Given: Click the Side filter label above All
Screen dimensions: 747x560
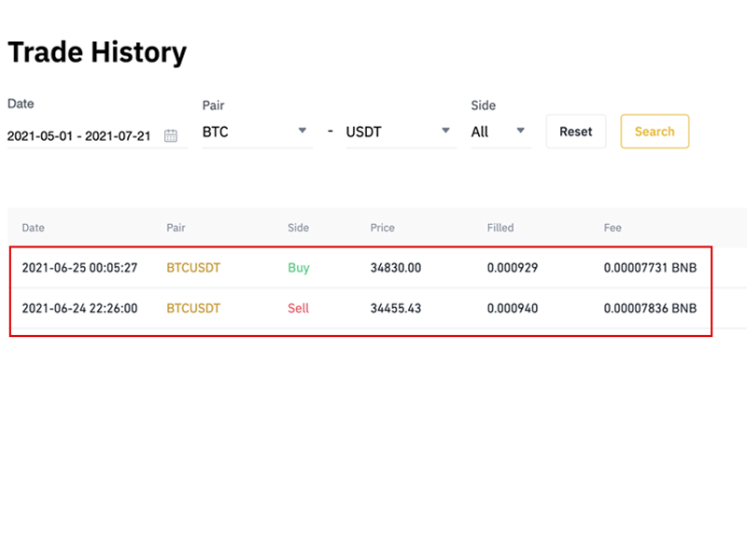Looking at the screenshot, I should pos(484,105).
